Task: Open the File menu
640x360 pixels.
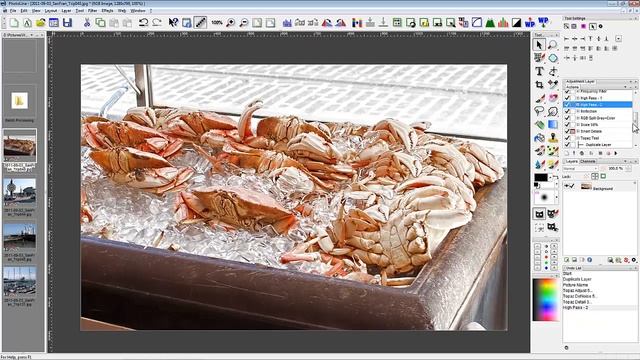Action: pos(13,11)
